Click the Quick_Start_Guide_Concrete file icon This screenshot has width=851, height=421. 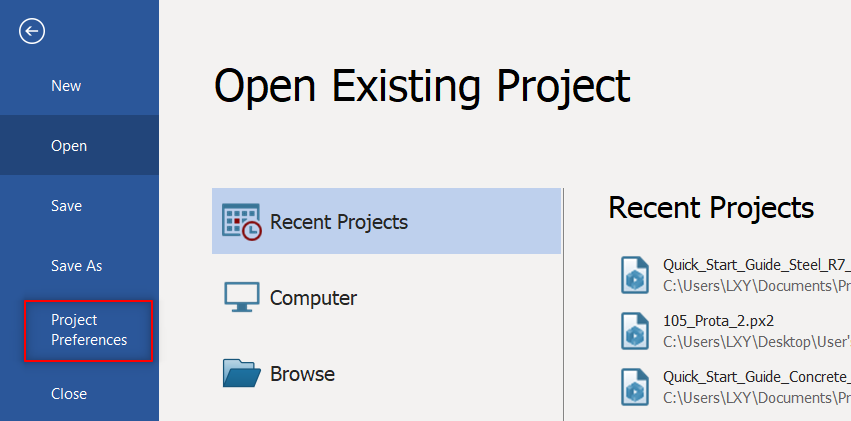[x=635, y=387]
